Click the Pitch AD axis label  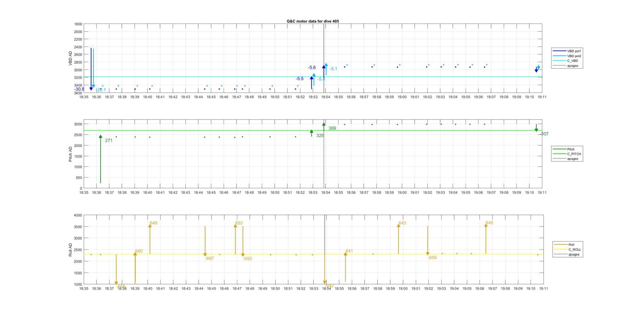pyautogui.click(x=71, y=154)
